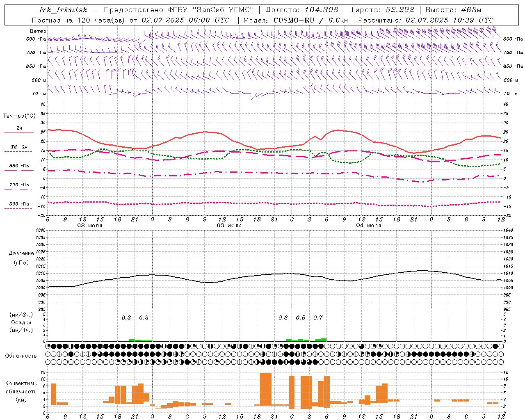Click the Ветер wind panel label
This screenshot has height=420, width=525.
click(38, 31)
